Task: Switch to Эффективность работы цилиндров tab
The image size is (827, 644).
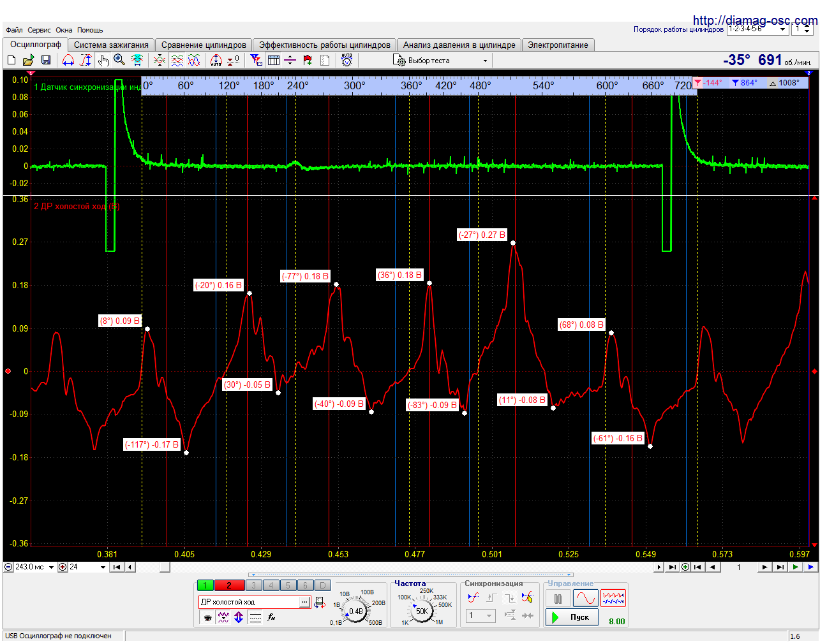Action: point(324,45)
